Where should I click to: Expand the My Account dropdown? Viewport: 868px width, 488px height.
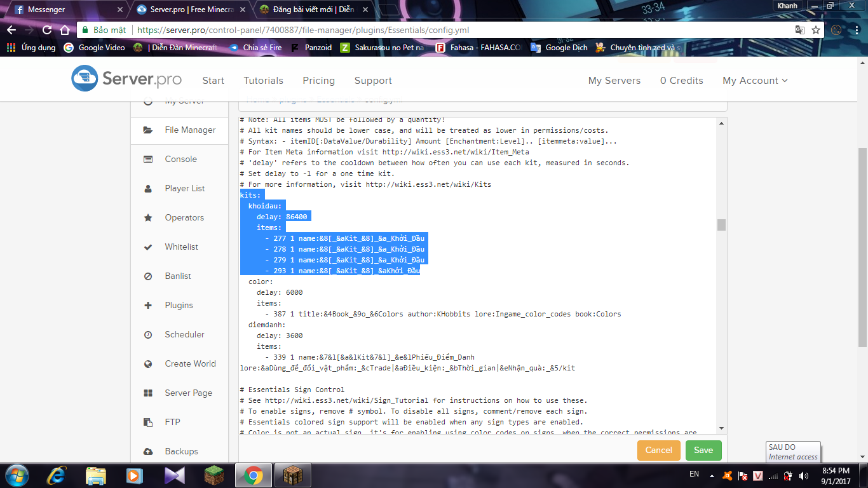755,81
